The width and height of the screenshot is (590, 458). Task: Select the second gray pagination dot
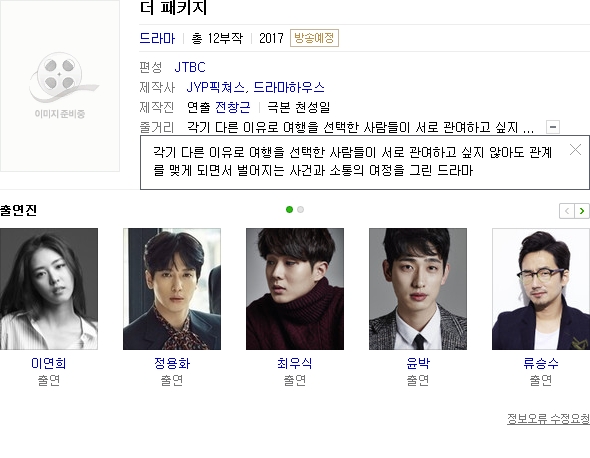pyautogui.click(x=300, y=210)
